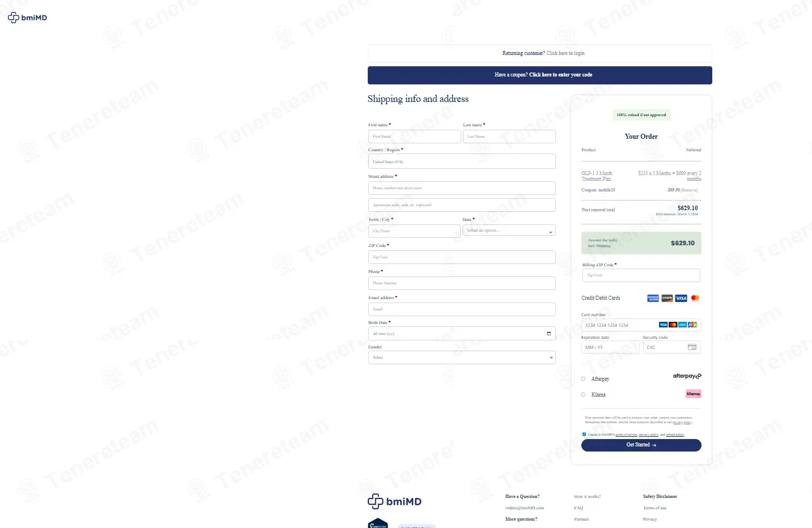The width and height of the screenshot is (812, 528).
Task: Open privacy policy link next to agreement checkbox
Action: tap(649, 435)
